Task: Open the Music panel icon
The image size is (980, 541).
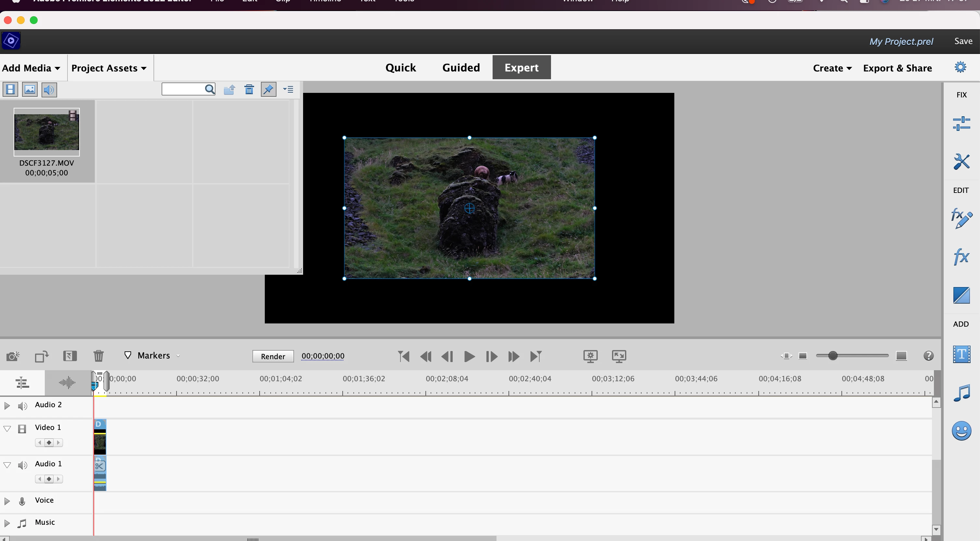Action: (x=961, y=393)
